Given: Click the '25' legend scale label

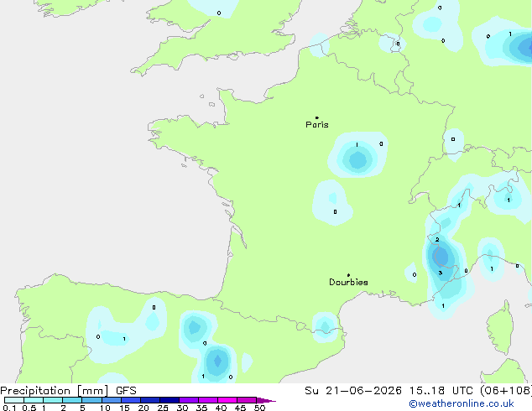Looking at the screenshot, I should pos(163,408).
